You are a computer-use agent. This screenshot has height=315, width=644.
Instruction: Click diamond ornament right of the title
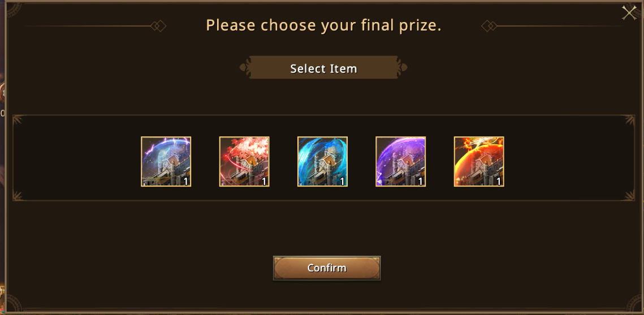tap(489, 26)
